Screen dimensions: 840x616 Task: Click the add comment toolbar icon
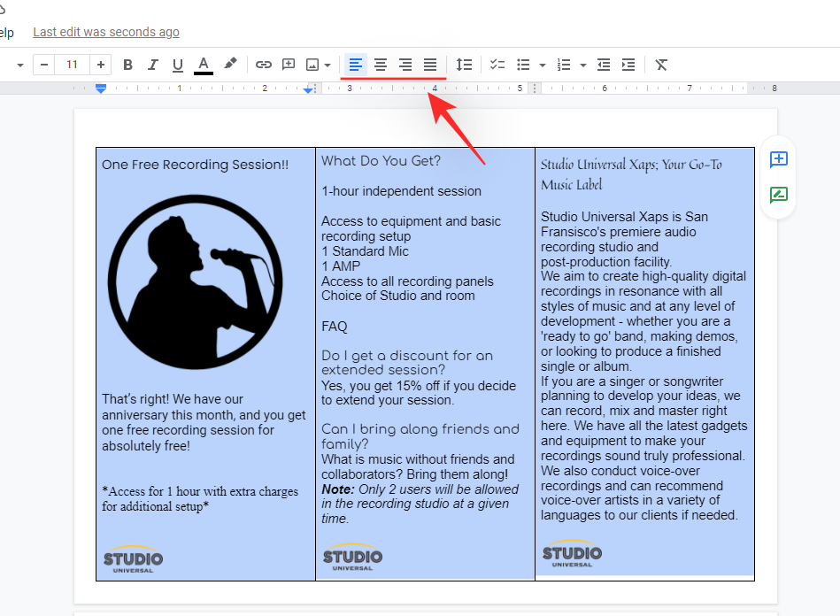[289, 65]
